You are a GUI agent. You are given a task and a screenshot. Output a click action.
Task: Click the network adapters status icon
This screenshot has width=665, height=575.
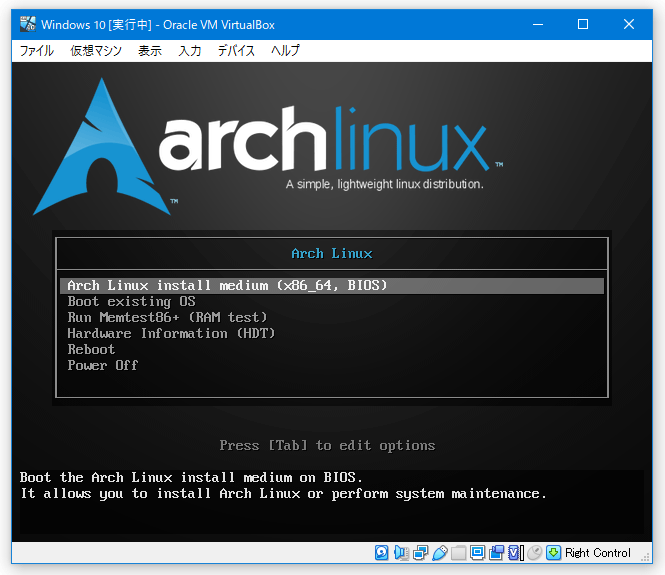tap(420, 553)
